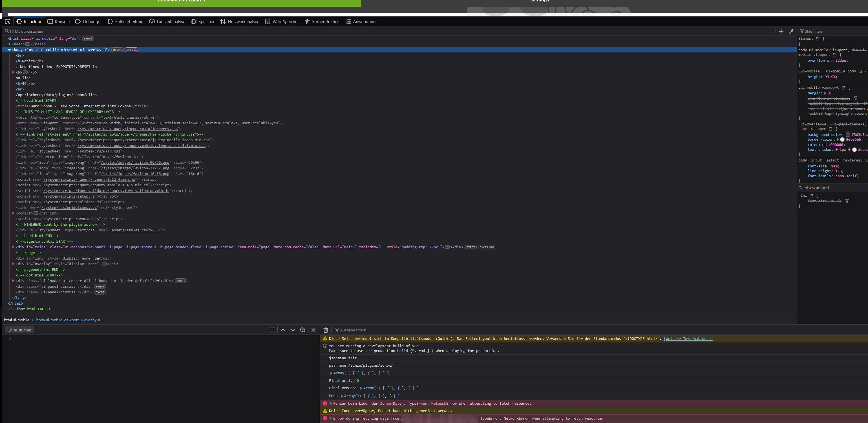Open the Debugger tab

[89, 21]
